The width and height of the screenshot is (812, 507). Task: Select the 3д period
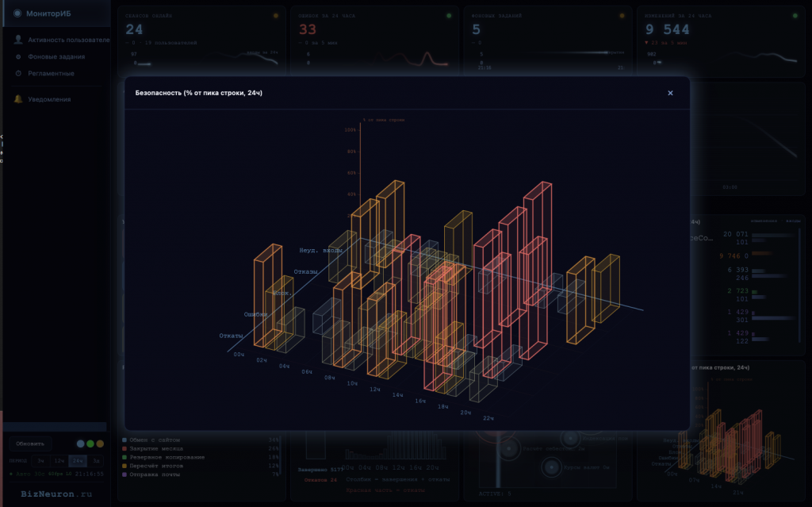click(x=96, y=461)
